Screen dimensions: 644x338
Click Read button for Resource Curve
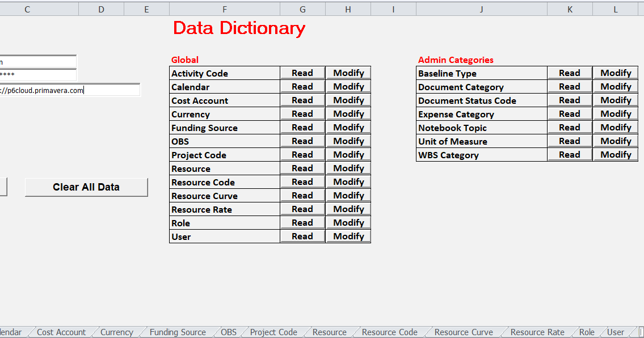(x=302, y=195)
